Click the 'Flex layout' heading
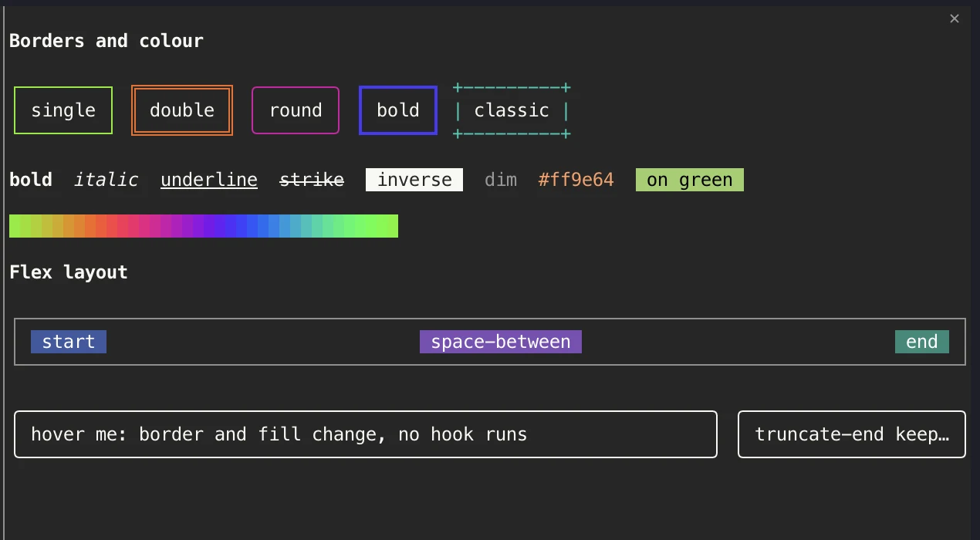980x540 pixels. [x=69, y=272]
